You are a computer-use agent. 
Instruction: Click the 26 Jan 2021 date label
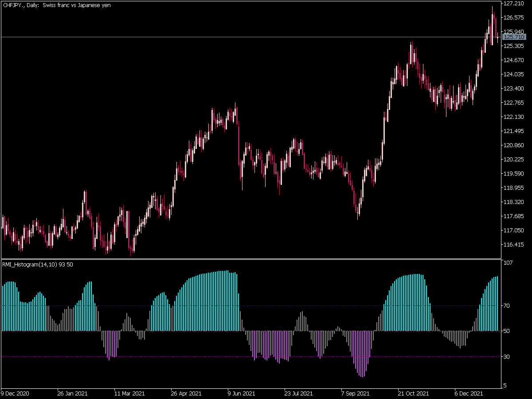(72, 394)
